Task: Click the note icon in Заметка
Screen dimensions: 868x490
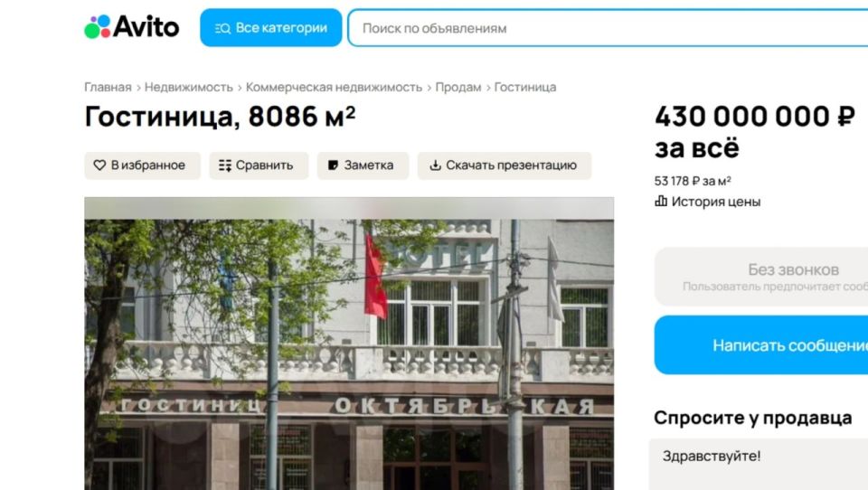Action: click(x=333, y=165)
